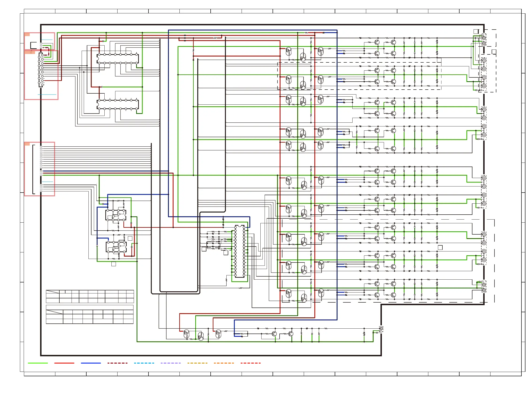Click the small square below the lower op-amp
The height and width of the screenshot is (395, 532).
[x=114, y=264]
